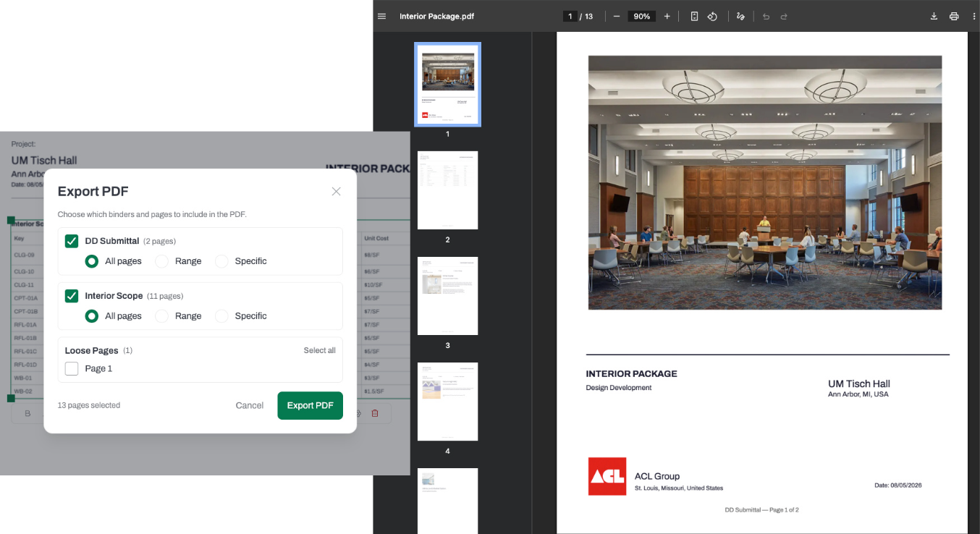Click the undo arrow in PDF toolbar

pyautogui.click(x=766, y=16)
